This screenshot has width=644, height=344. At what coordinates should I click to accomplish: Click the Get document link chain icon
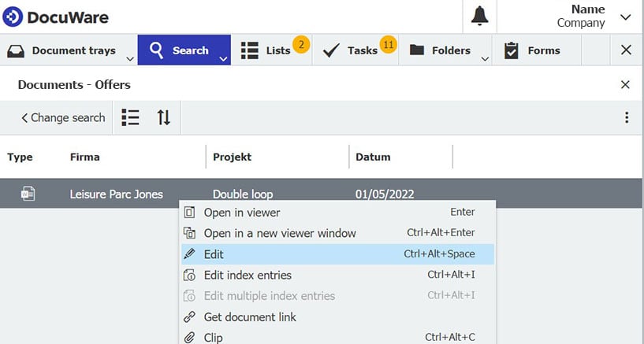click(x=189, y=317)
